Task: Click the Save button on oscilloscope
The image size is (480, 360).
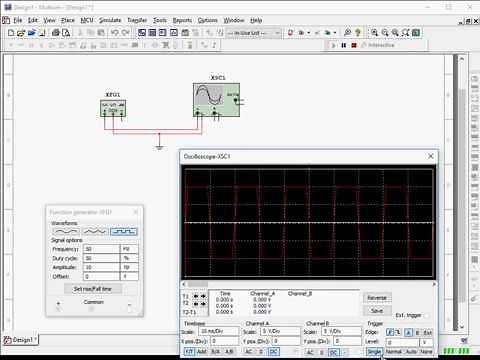Action: click(x=377, y=311)
